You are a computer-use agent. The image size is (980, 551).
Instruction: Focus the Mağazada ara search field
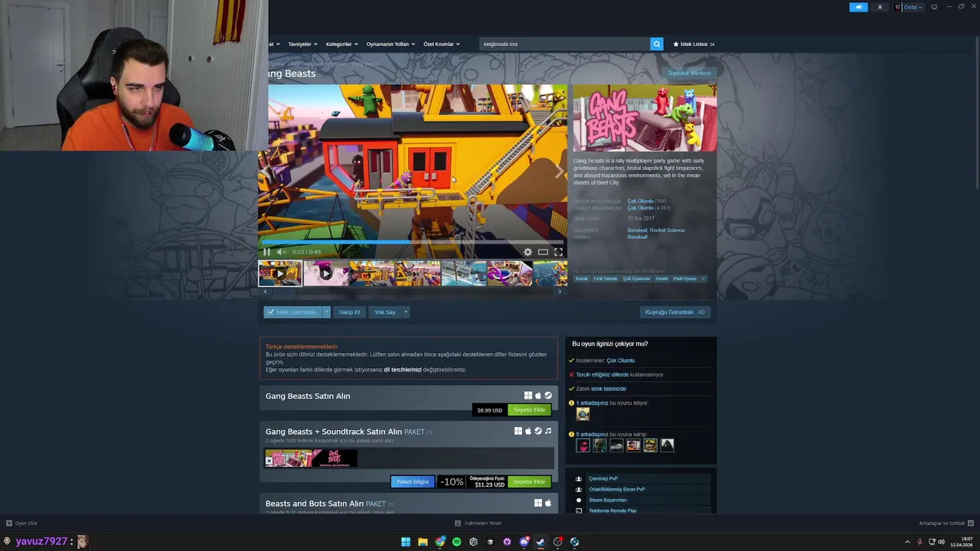point(565,44)
